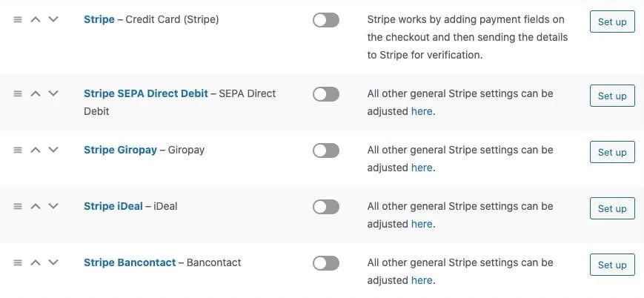Click the drag handle for Stripe iDeal
Screen dimensions: 644x298
[x=18, y=207]
